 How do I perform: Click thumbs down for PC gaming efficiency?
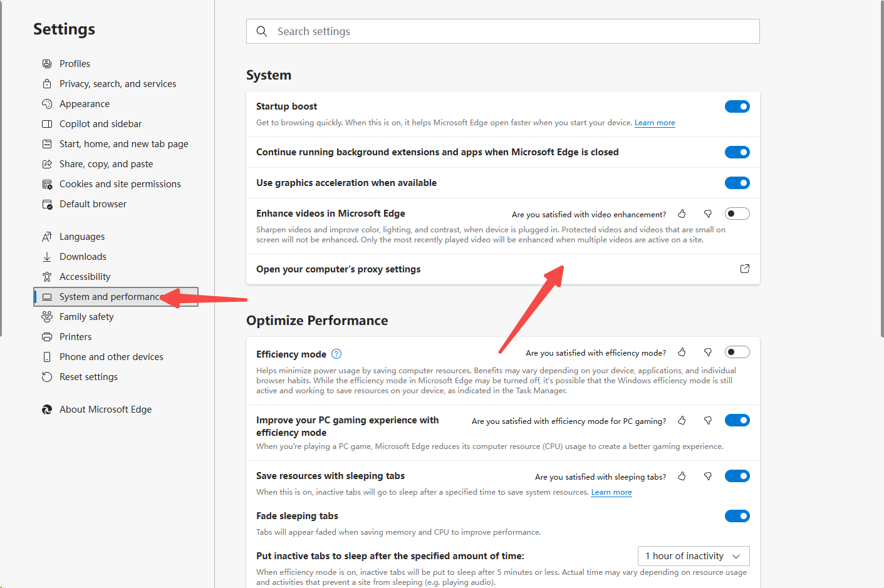(x=708, y=421)
